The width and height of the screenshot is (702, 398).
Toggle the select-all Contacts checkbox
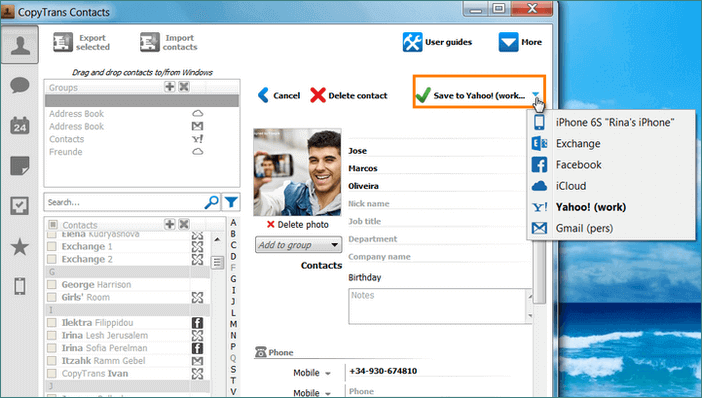pos(53,224)
